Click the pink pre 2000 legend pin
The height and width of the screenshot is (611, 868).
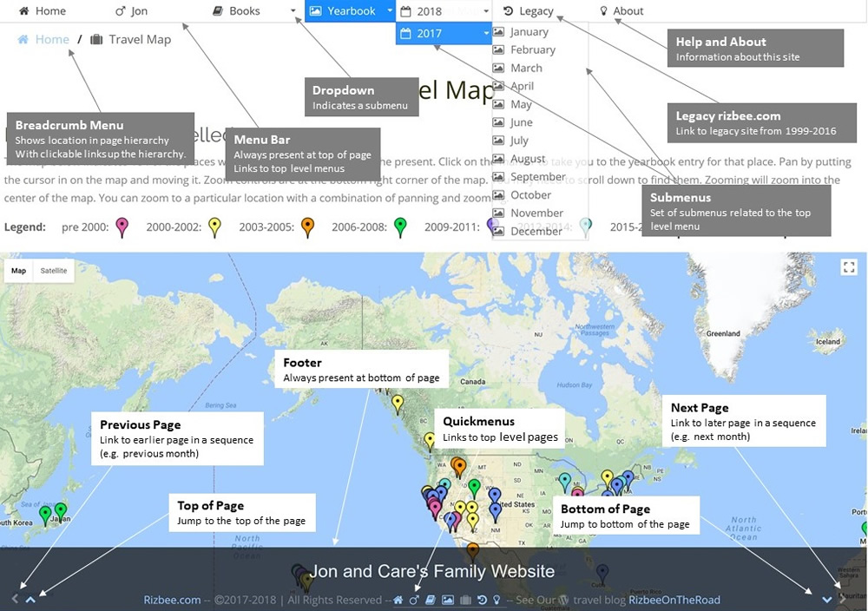[122, 227]
